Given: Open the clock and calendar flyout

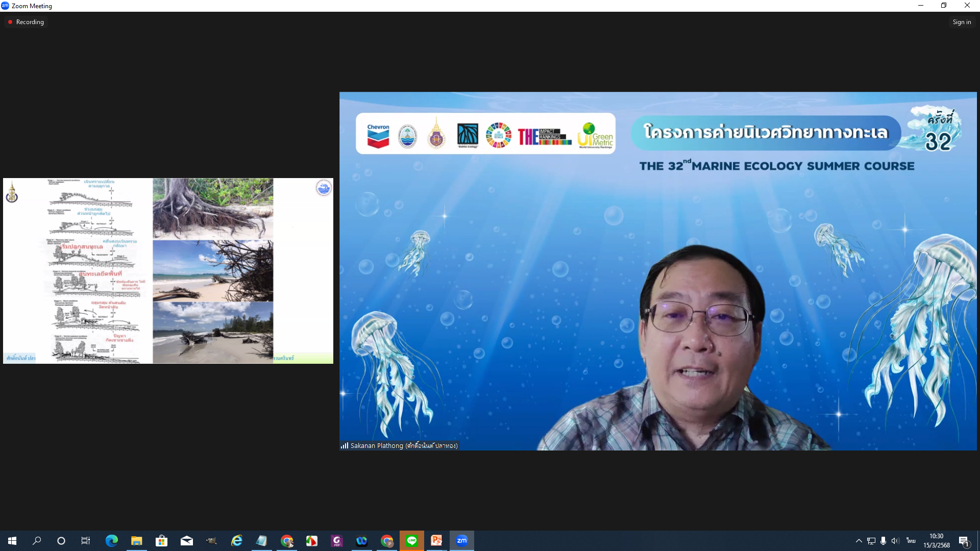Looking at the screenshot, I should pos(936,541).
